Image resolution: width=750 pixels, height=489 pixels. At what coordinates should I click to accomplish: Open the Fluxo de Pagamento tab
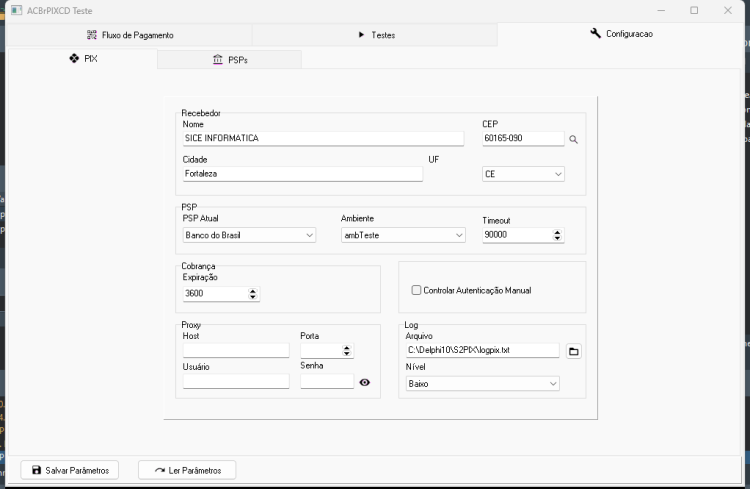[x=130, y=35]
